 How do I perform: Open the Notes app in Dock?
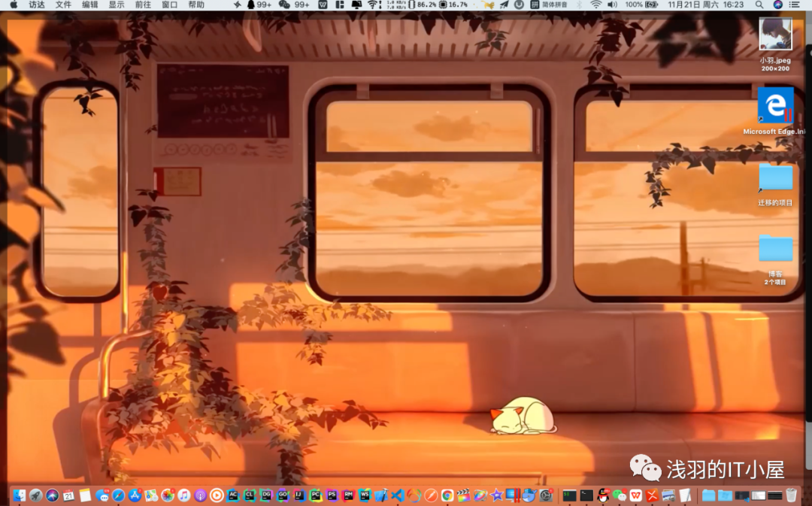coord(85,495)
